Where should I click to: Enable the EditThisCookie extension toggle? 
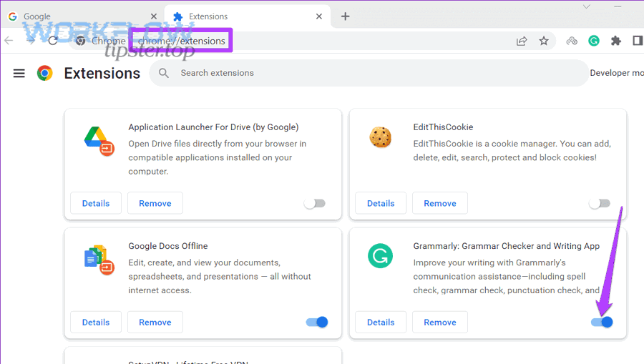pos(600,203)
